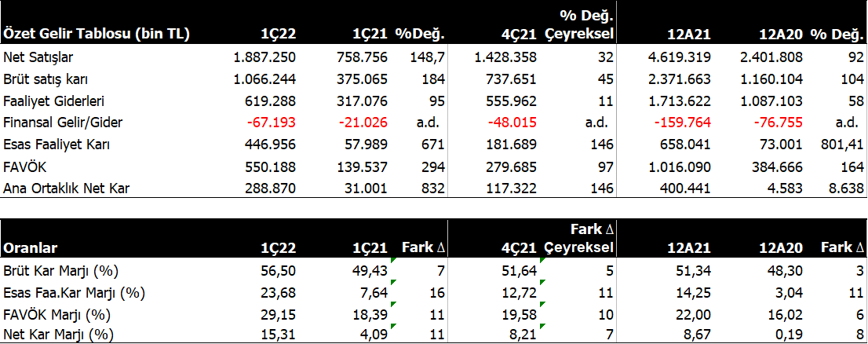Click the margin value 18,39
Screen dimensions: 868x344
[x=371, y=315]
